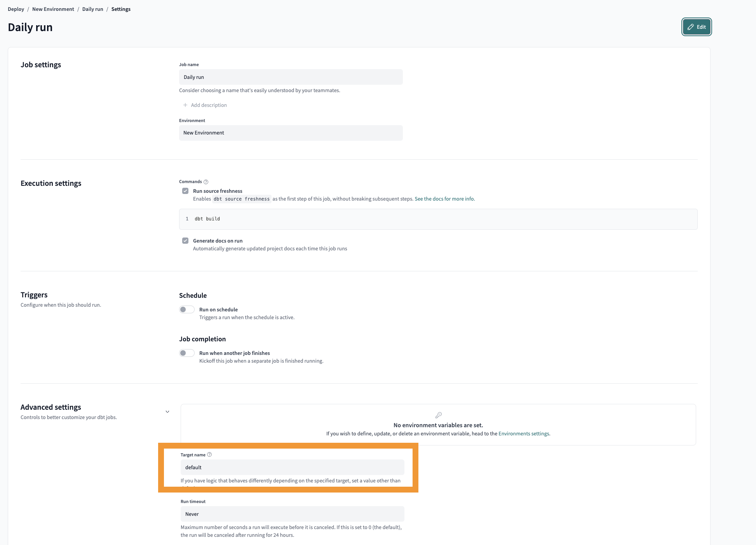The width and height of the screenshot is (756, 545).
Task: Click See the docs for more info
Action: (444, 199)
